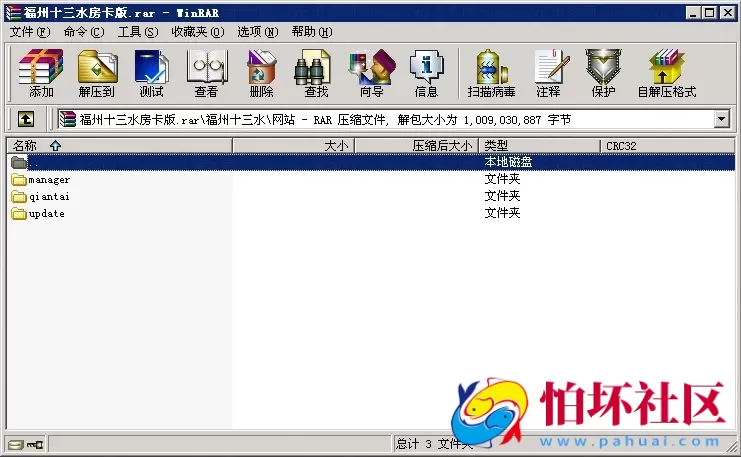The height and width of the screenshot is (457, 741).
Task: Click 文件夹 type in qiantai row
Action: pyautogui.click(x=502, y=196)
